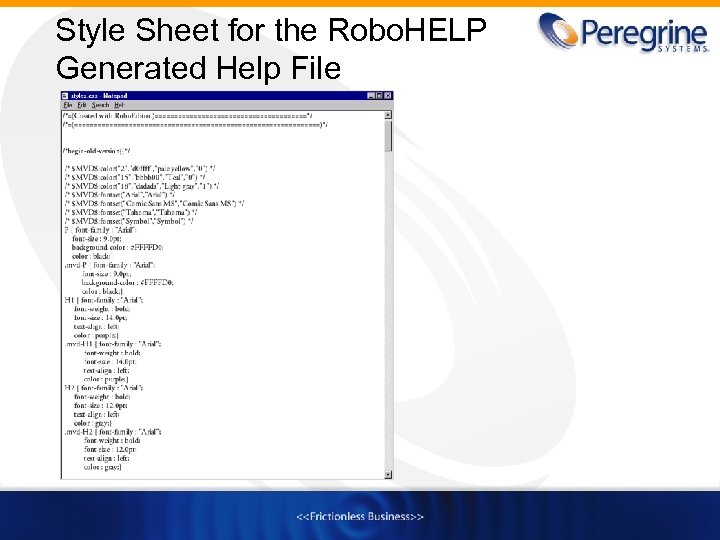Click the styles.css - Notepad title bar text
Image resolution: width=720 pixels, height=540 pixels.
point(99,96)
